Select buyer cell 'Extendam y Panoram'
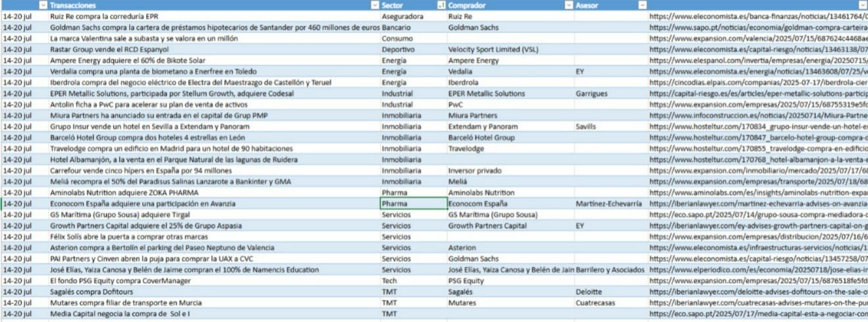868x322 pixels. (510, 126)
